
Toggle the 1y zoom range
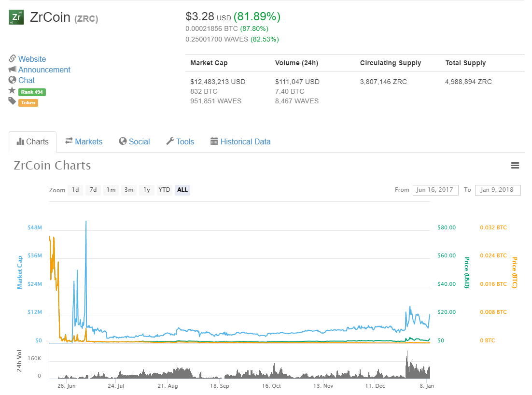[146, 190]
